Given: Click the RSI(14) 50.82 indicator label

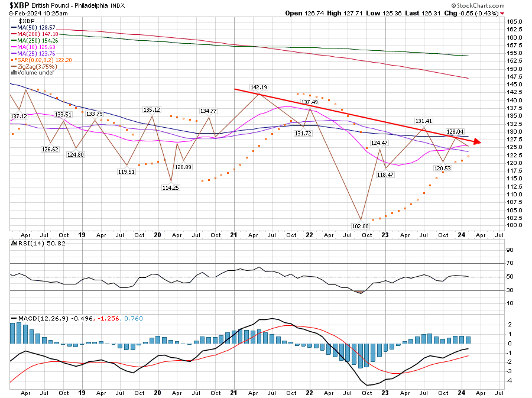Looking at the screenshot, I should pyautogui.click(x=34, y=243).
